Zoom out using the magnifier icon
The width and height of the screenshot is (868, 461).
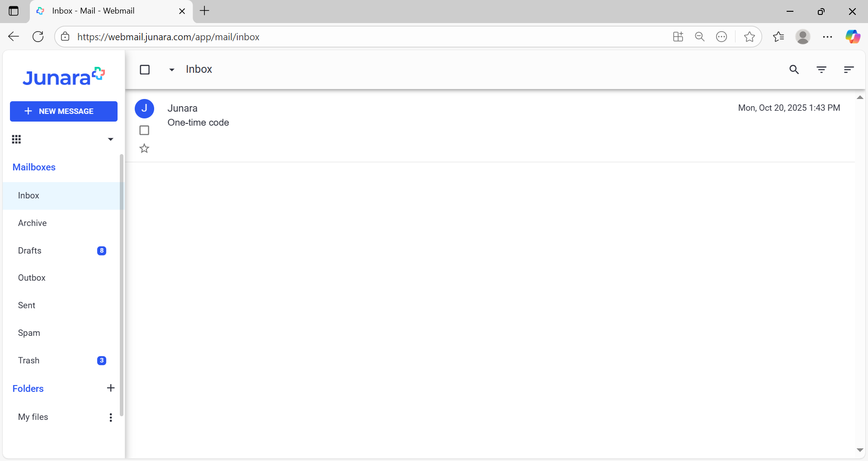[x=700, y=37]
